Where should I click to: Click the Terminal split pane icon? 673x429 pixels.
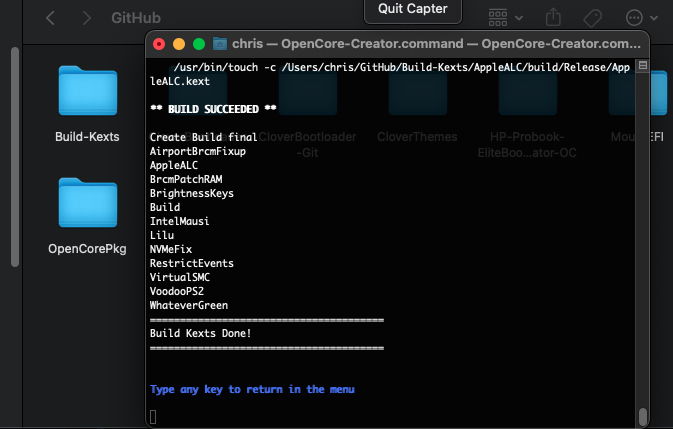coord(643,65)
